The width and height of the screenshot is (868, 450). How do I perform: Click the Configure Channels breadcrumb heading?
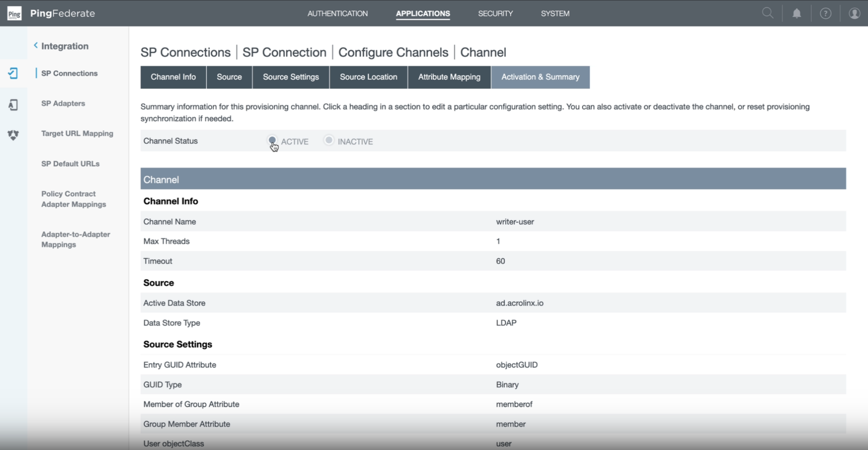tap(393, 52)
